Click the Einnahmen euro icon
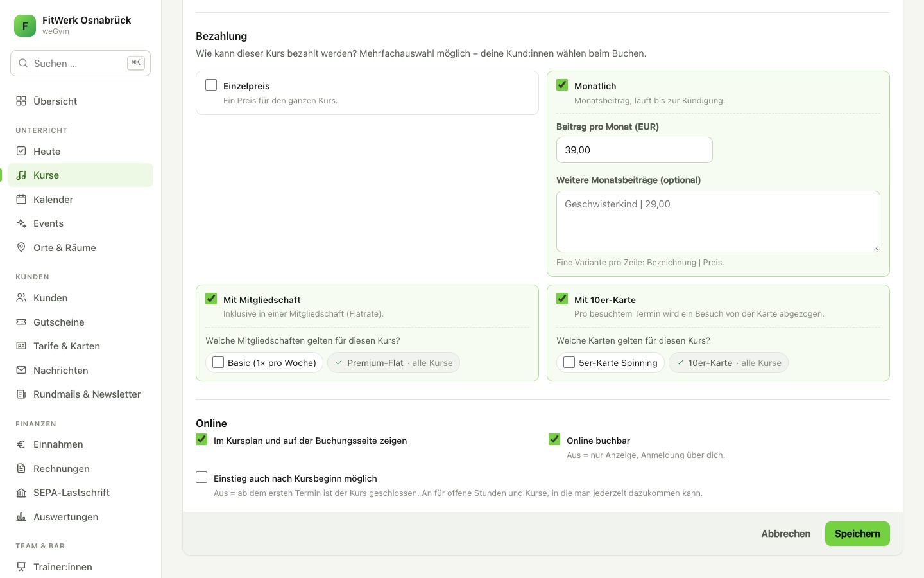 21,444
